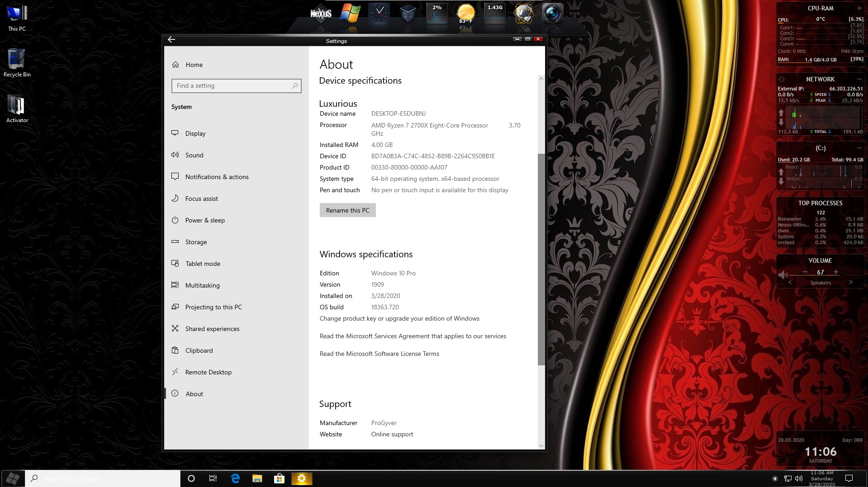Viewport: 868px width, 487px height.
Task: Open Remote Desktop settings
Action: 237,372
